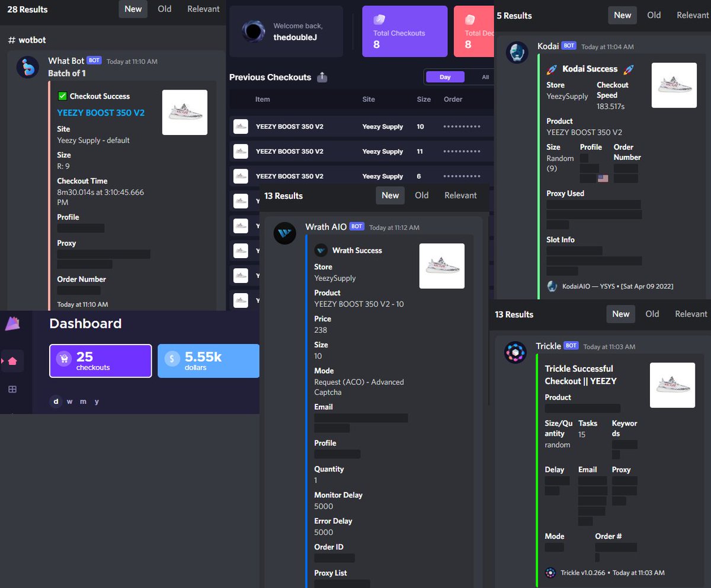Image resolution: width=711 pixels, height=588 pixels.
Task: Click the small Wrath logo beside Wrath Success
Action: (321, 250)
